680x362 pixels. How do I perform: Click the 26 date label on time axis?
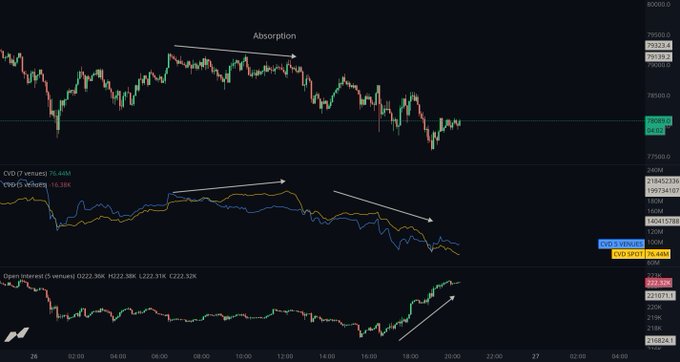[x=34, y=356]
